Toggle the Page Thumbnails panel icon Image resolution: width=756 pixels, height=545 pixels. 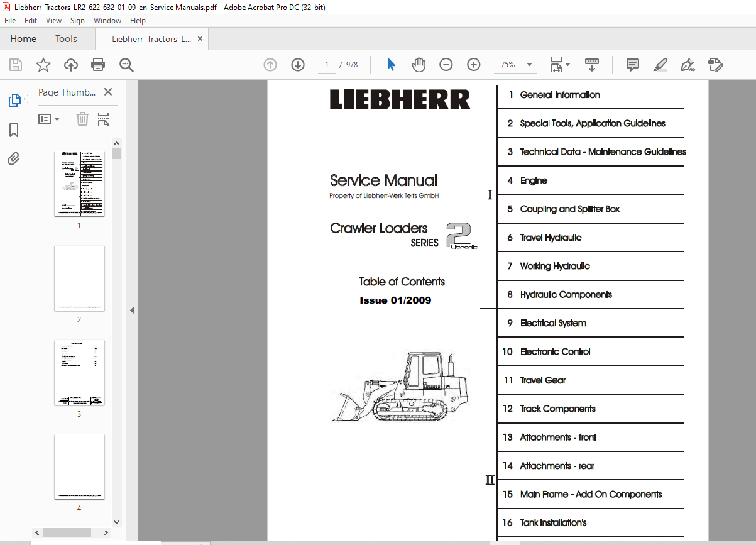click(14, 101)
